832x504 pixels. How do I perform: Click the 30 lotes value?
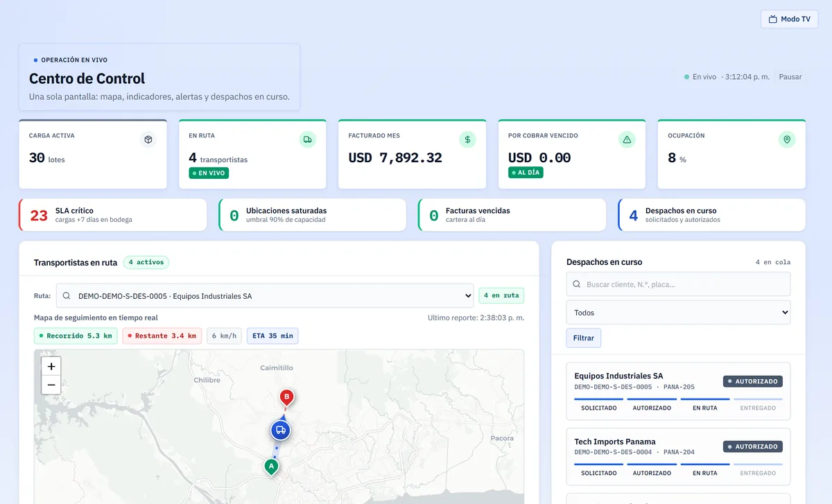point(46,158)
